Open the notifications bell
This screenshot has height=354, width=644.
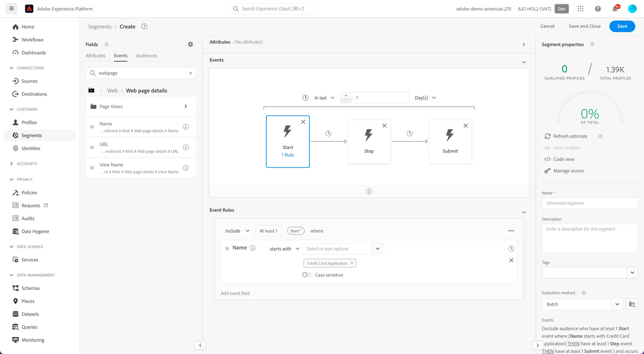tap(615, 9)
